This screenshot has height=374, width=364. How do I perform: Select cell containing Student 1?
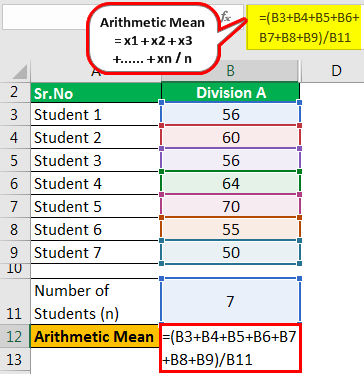click(x=96, y=115)
